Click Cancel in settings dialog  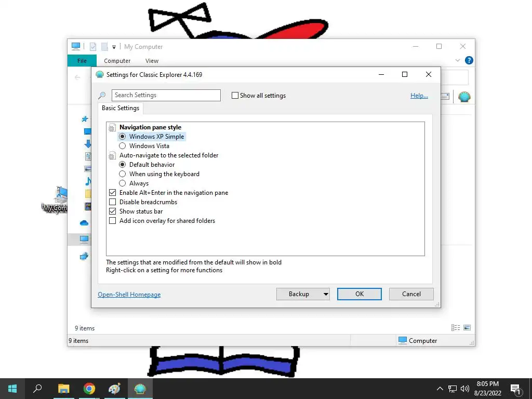[x=411, y=294]
